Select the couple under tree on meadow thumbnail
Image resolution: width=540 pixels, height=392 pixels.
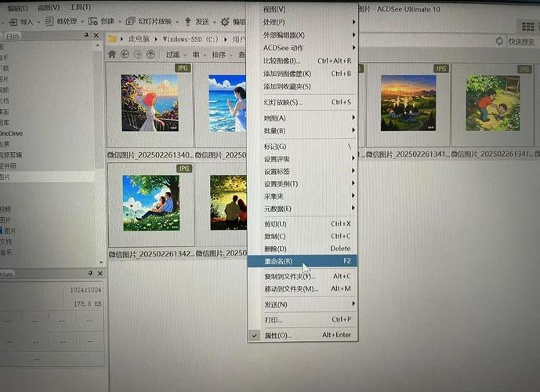click(151, 203)
